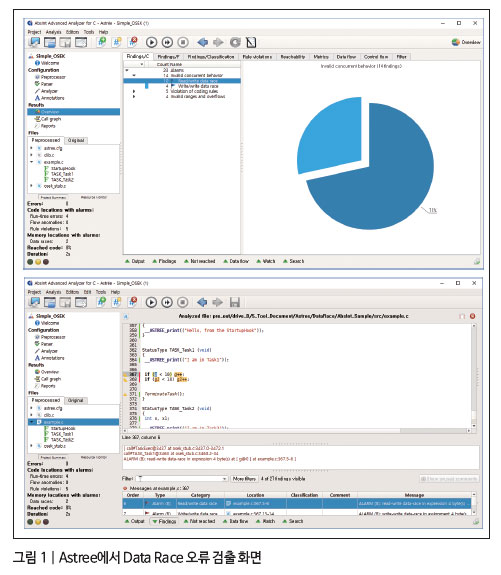Image resolution: width=501 pixels, height=575 pixels.
Task: Toggle Search panel in pie-chart window
Action: [294, 261]
